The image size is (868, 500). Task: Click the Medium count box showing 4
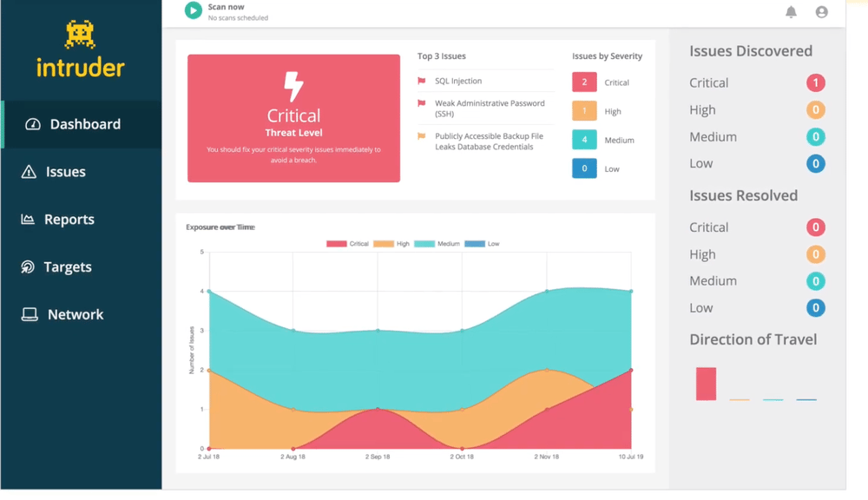[x=584, y=140]
